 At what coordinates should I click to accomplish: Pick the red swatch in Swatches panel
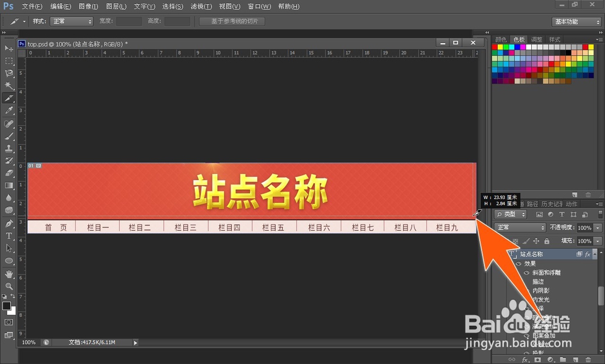point(495,47)
